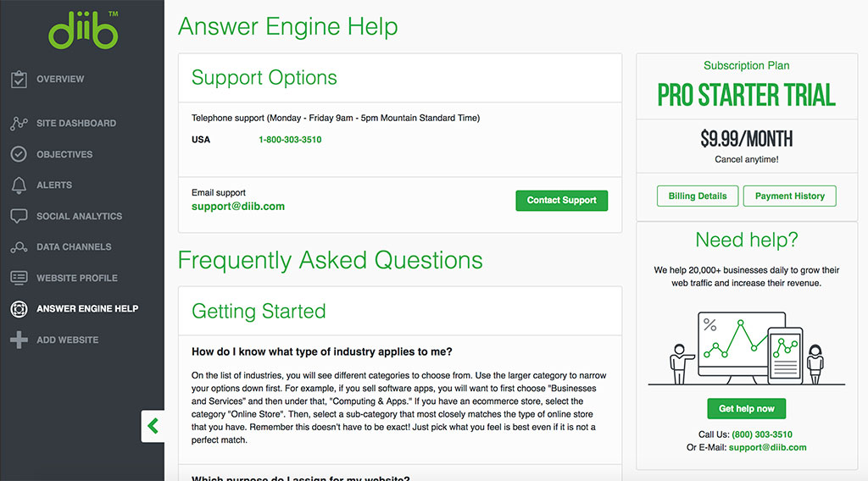Go to Social Analytics menu entry
This screenshot has width=868, height=481.
click(79, 216)
